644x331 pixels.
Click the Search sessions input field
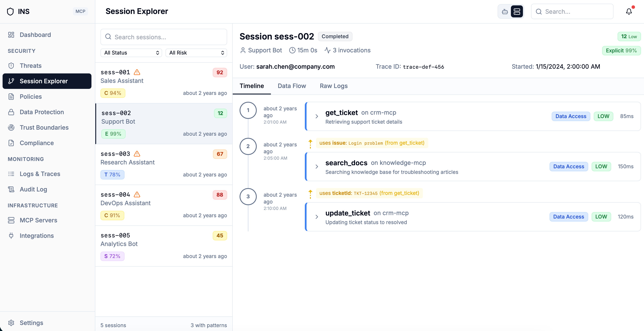(164, 37)
